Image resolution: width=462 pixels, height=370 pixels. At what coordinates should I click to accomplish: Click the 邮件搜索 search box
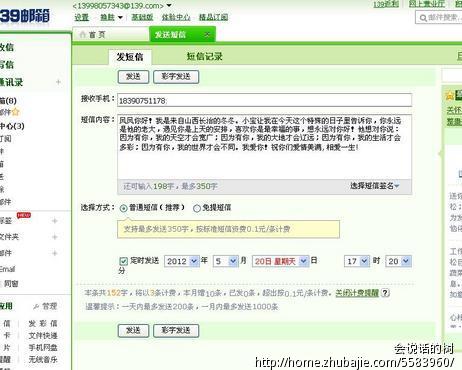(439, 17)
